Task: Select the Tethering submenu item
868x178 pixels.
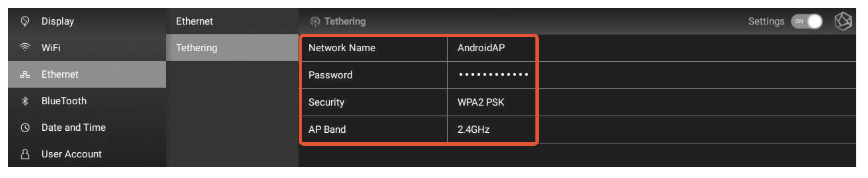Action: 232,48
